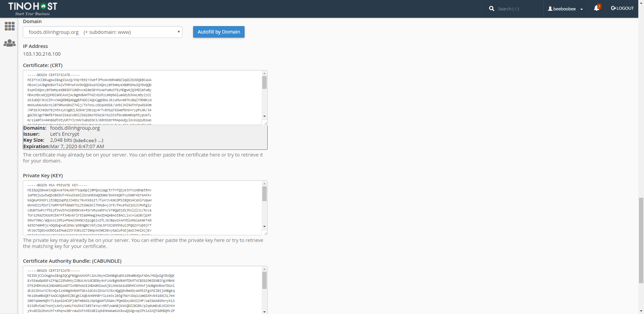Click the CRT textarea scroll up arrow
This screenshot has width=644, height=314.
264,73
